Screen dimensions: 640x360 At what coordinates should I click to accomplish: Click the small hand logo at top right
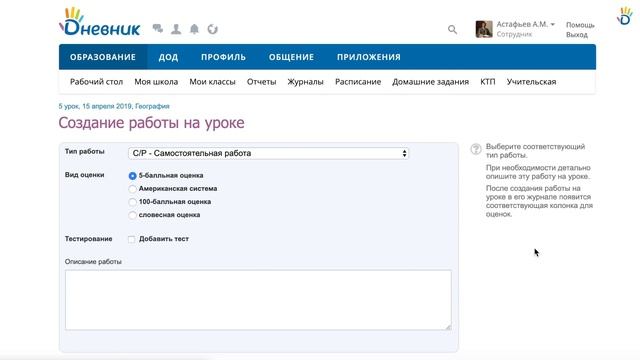coord(625,16)
